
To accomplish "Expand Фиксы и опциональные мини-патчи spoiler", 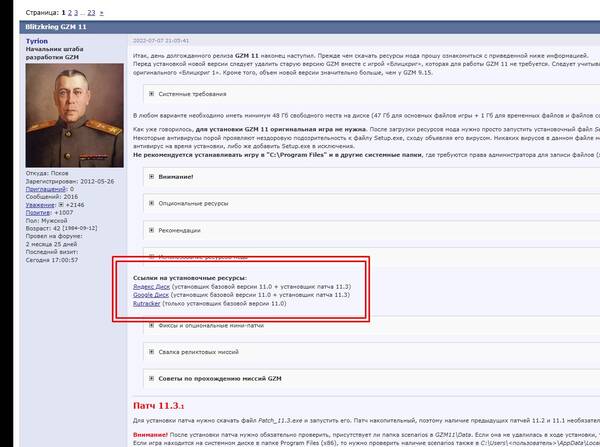I will (152, 325).
